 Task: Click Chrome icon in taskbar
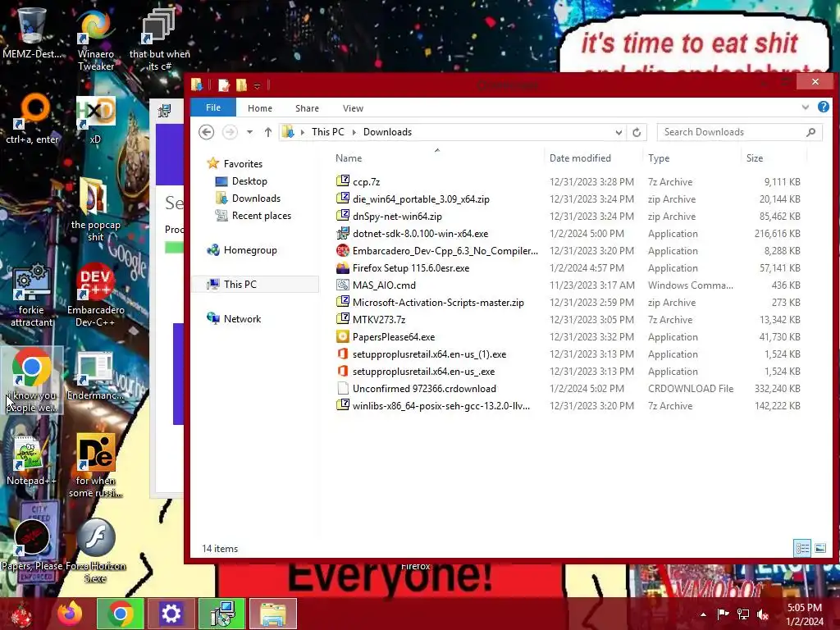tap(121, 614)
